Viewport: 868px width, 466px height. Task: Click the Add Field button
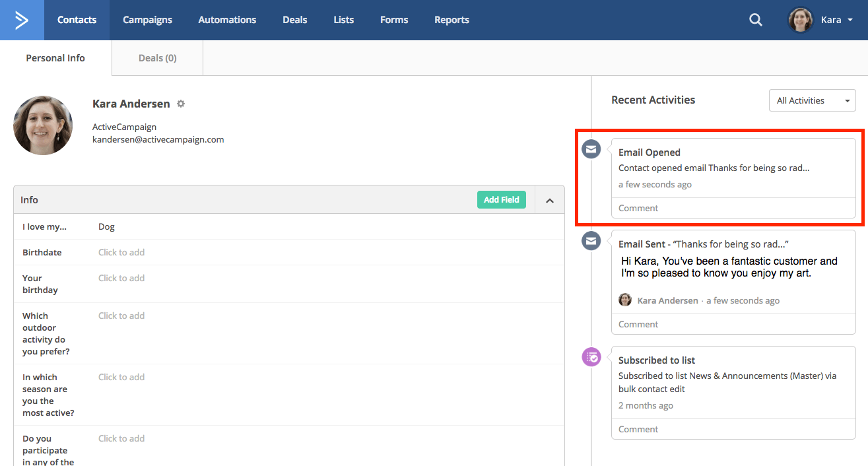tap(502, 199)
